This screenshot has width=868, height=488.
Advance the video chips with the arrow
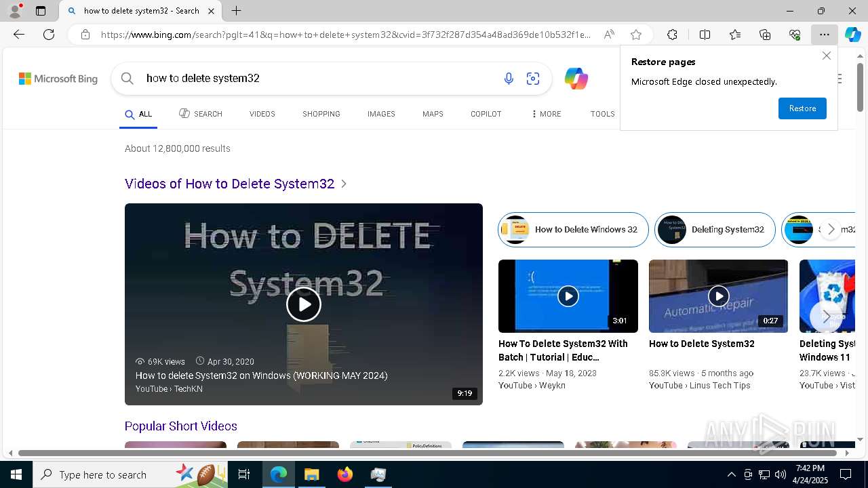coord(831,230)
